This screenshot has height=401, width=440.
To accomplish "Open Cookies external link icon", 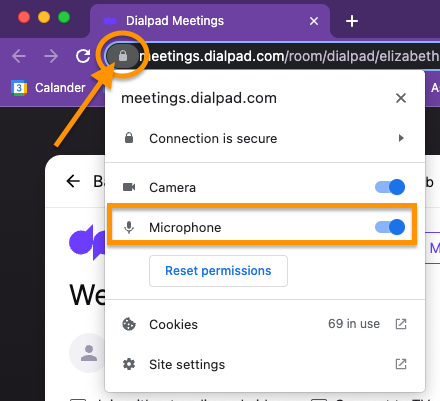I will point(401,324).
